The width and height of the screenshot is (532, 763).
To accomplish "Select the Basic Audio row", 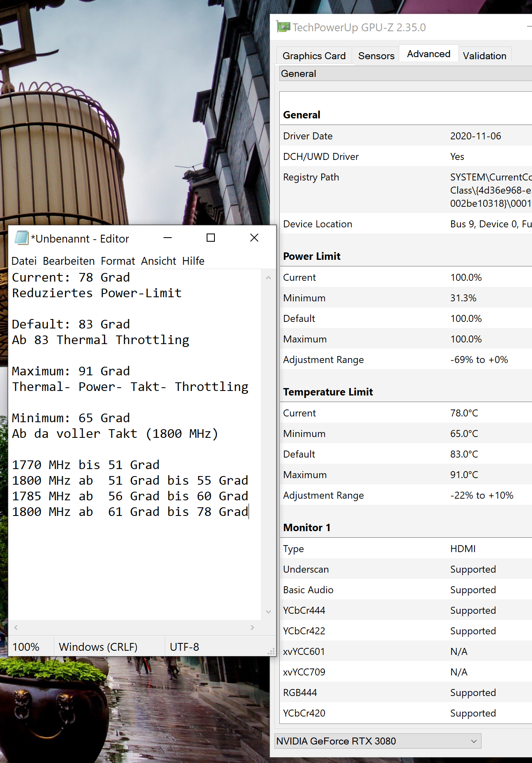I will (406, 590).
